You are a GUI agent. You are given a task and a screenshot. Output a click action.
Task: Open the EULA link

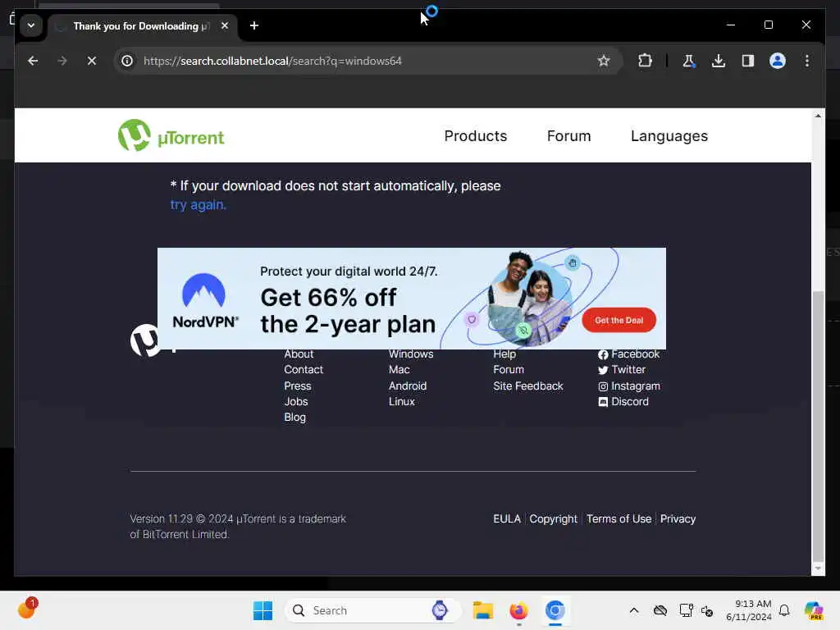[507, 518]
